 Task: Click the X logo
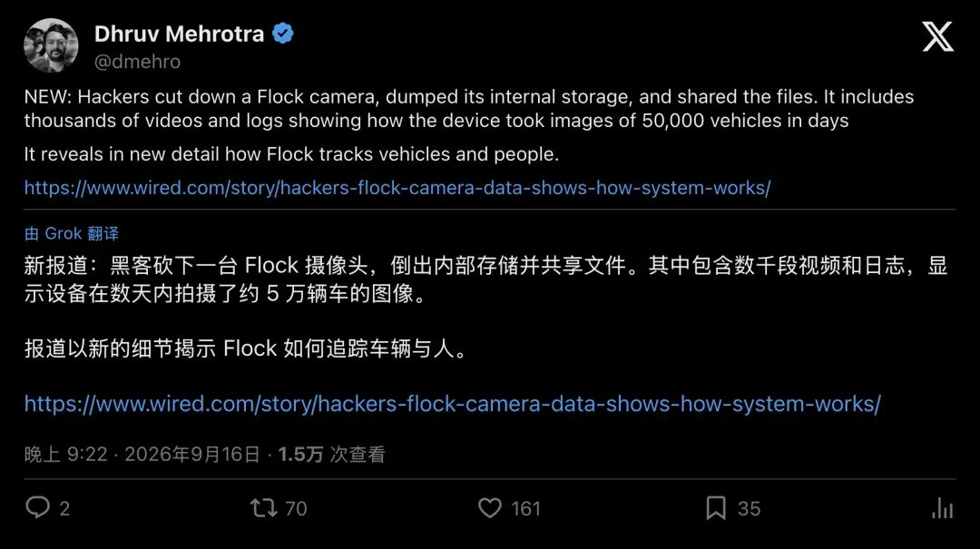coord(937,36)
